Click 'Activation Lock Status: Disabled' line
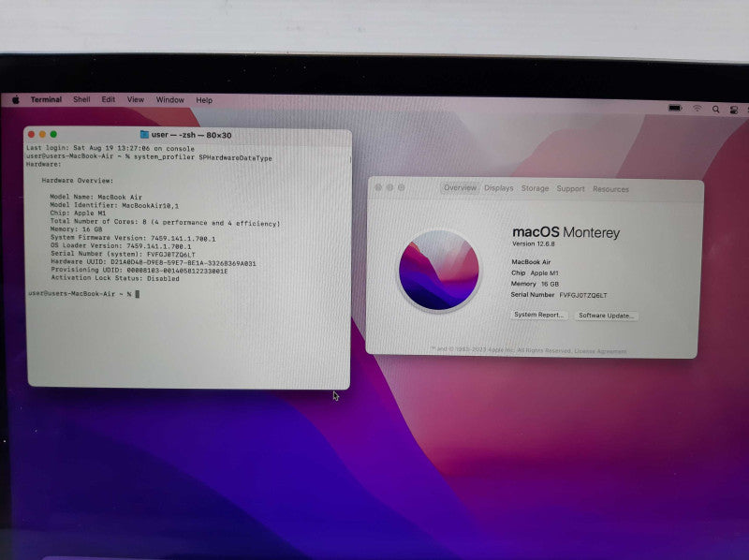 (x=115, y=278)
